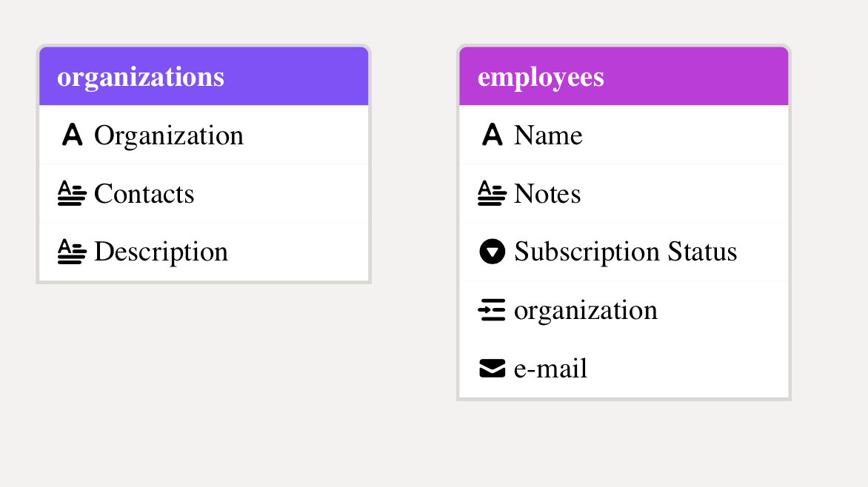Screen dimensions: 868x487
Task: Select the Notes field row
Action: [x=624, y=193]
